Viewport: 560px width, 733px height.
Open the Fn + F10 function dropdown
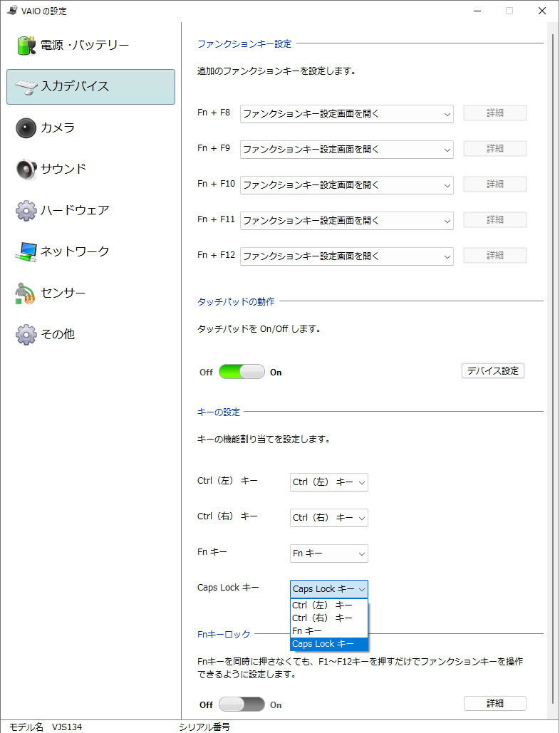347,185
